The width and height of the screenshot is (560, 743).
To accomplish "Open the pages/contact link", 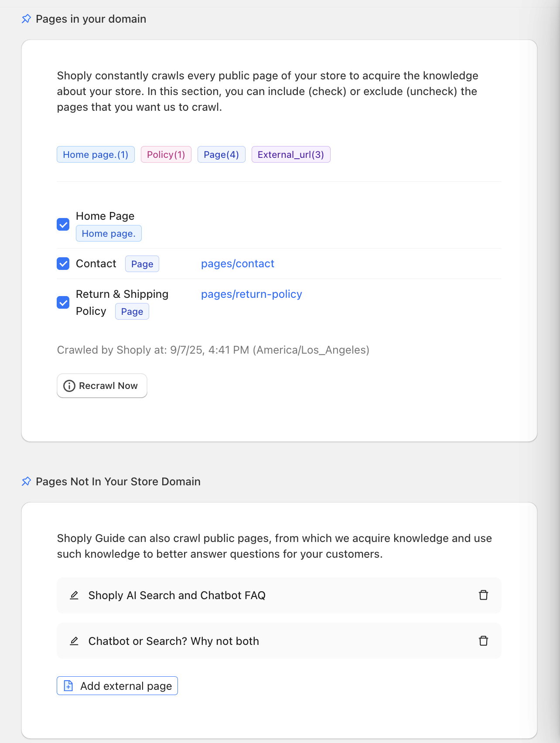I will point(237,264).
